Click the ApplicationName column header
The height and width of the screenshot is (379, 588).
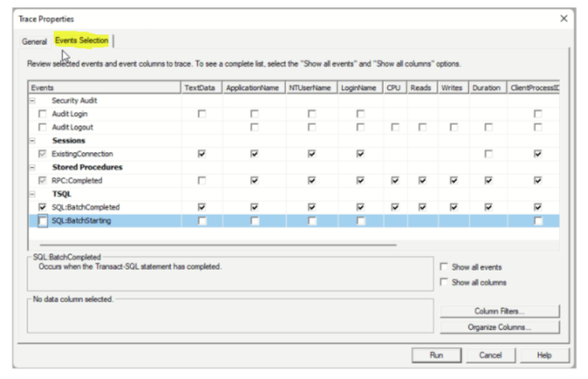(x=253, y=88)
